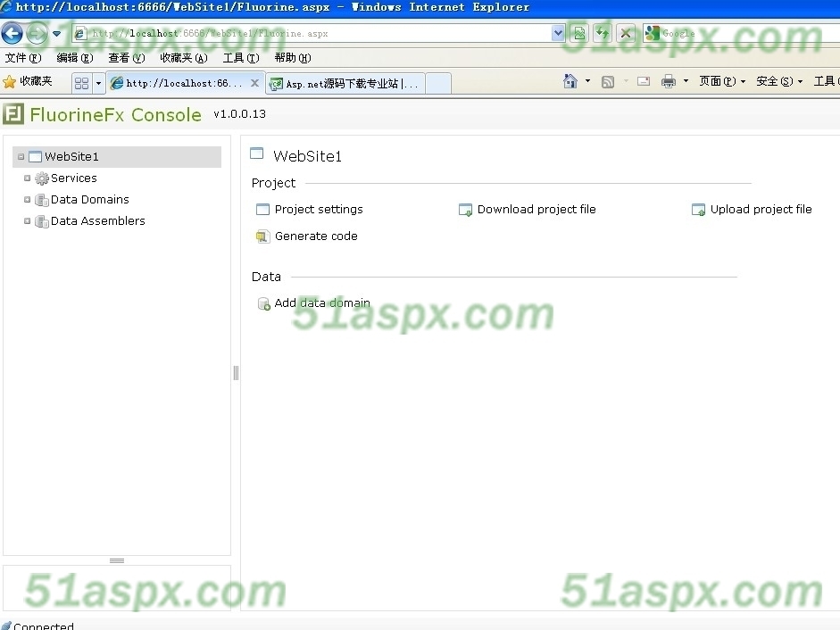Viewport: 840px width, 630px height.
Task: Click the browser Back arrow button
Action: point(12,34)
